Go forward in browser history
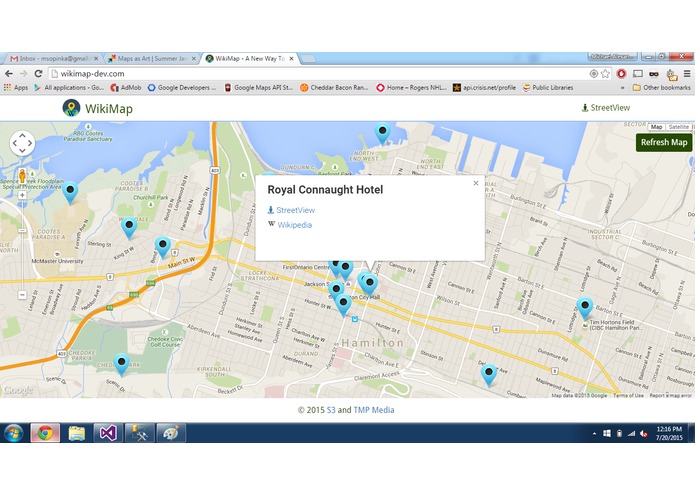This screenshot has width=695, height=494. (23, 74)
